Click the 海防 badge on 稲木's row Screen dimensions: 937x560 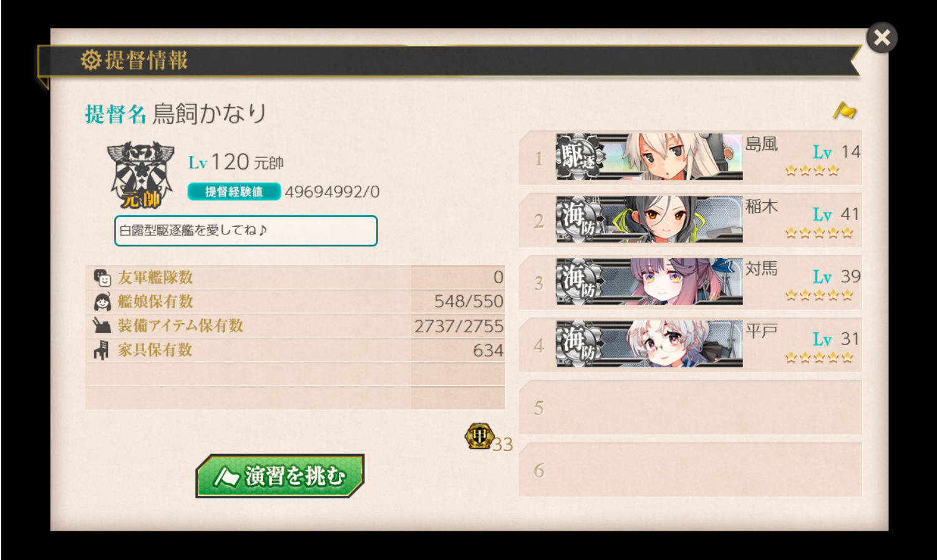tap(580, 219)
